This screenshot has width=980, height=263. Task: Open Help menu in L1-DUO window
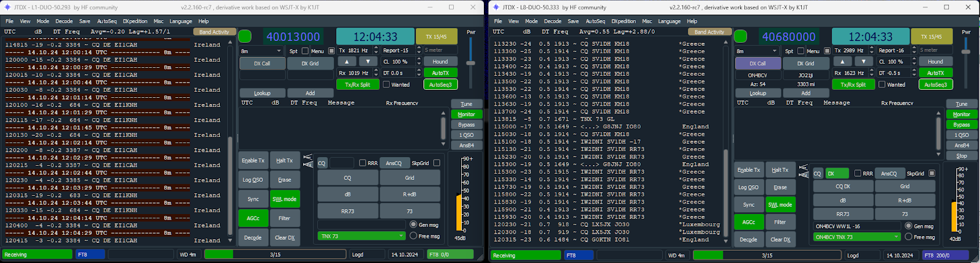203,21
